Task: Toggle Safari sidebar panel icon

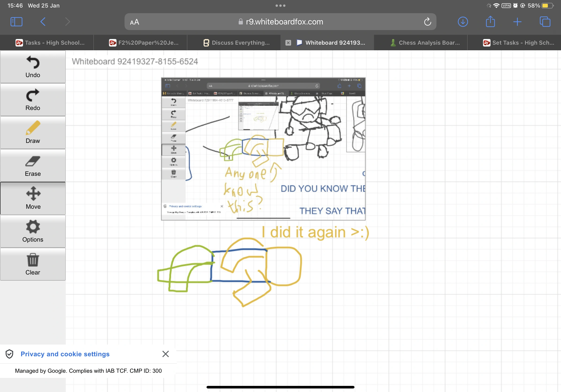Action: 16,22
